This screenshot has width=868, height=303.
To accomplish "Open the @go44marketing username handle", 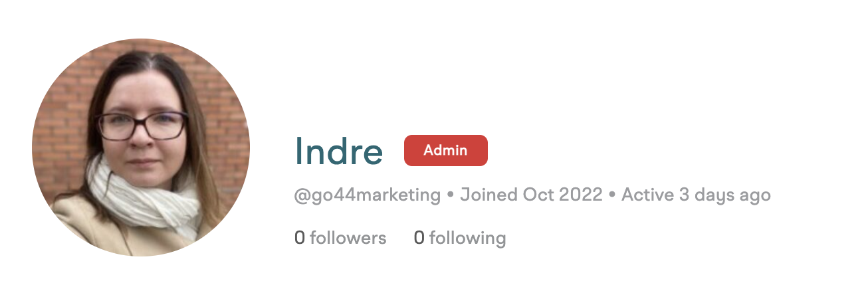I will pyautogui.click(x=368, y=195).
